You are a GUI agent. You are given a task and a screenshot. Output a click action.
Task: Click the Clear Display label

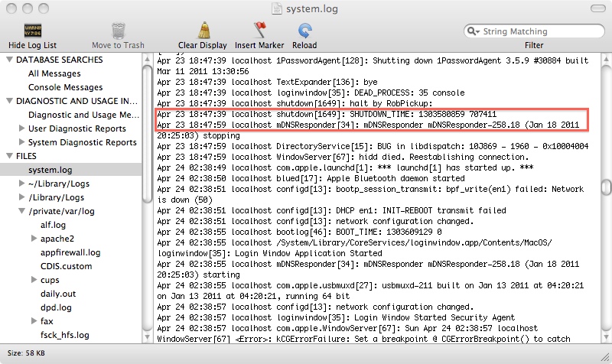203,45
